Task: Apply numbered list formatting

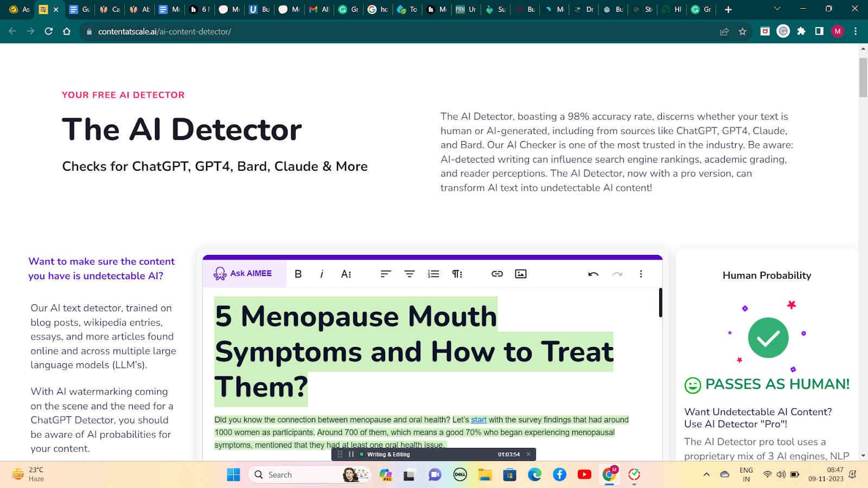Action: pyautogui.click(x=433, y=273)
